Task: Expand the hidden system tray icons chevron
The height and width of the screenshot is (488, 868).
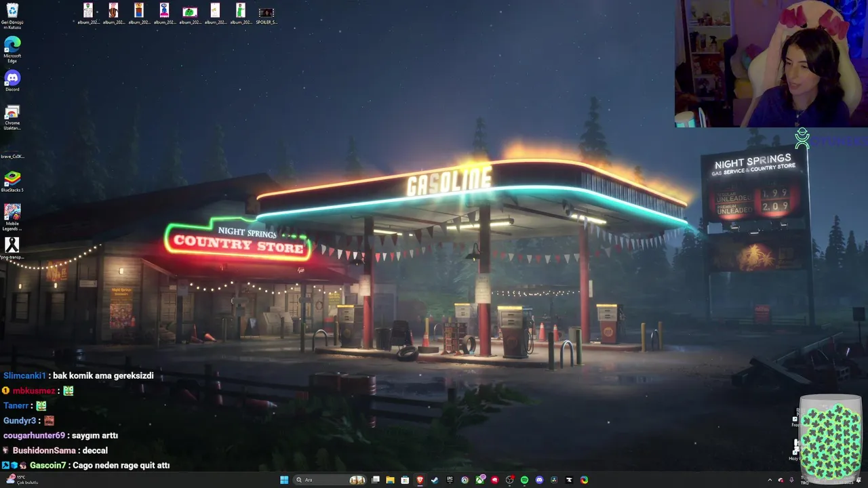Action: 770,480
